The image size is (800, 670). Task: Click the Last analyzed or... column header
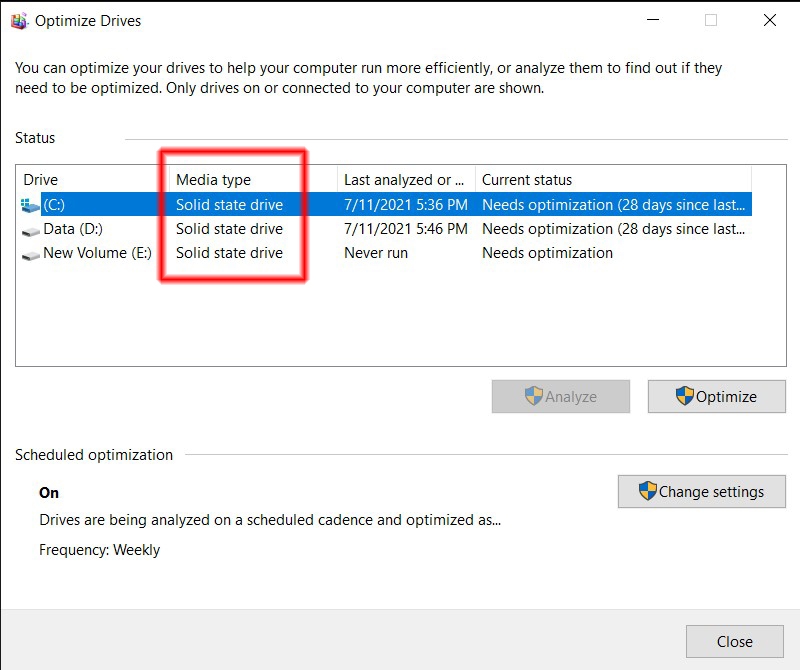pyautogui.click(x=406, y=180)
